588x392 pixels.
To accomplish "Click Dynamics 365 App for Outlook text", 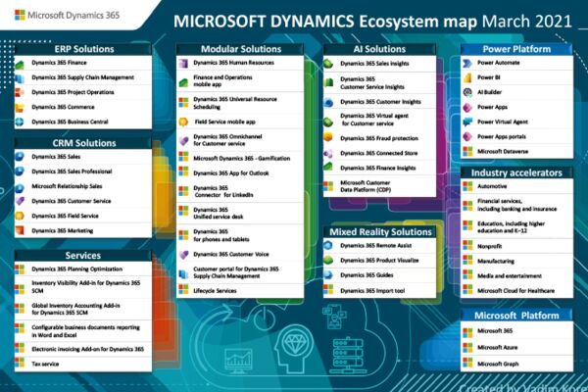I will [x=231, y=172].
